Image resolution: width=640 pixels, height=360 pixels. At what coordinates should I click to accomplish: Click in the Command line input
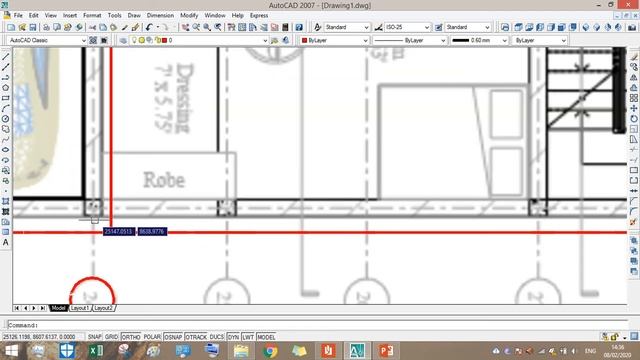pos(317,325)
